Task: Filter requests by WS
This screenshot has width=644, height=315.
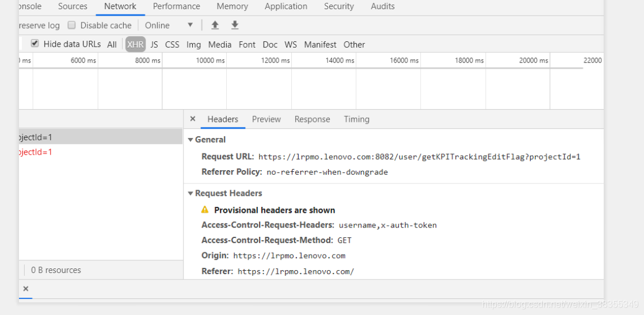Action: click(x=291, y=45)
